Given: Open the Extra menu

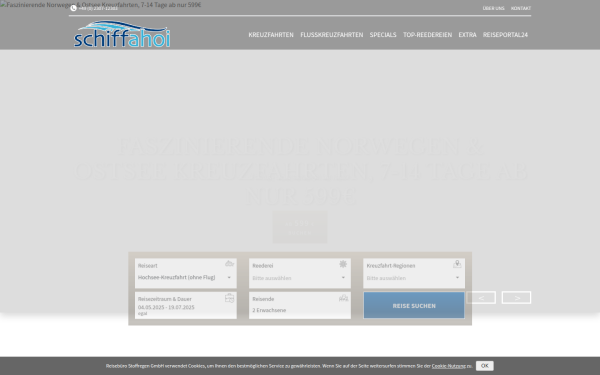Looking at the screenshot, I should [467, 35].
